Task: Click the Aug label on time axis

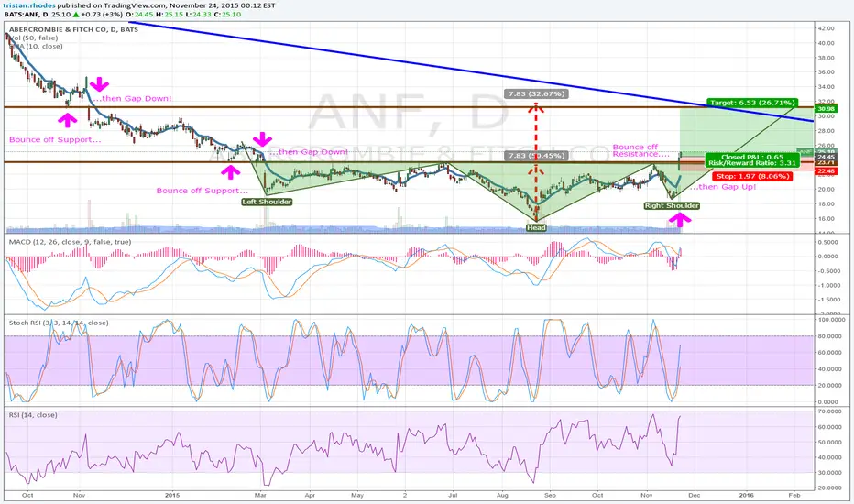Action: (x=502, y=495)
